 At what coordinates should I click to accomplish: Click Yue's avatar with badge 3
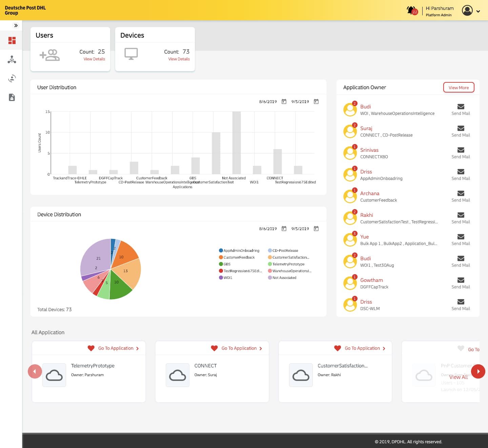[x=350, y=240]
